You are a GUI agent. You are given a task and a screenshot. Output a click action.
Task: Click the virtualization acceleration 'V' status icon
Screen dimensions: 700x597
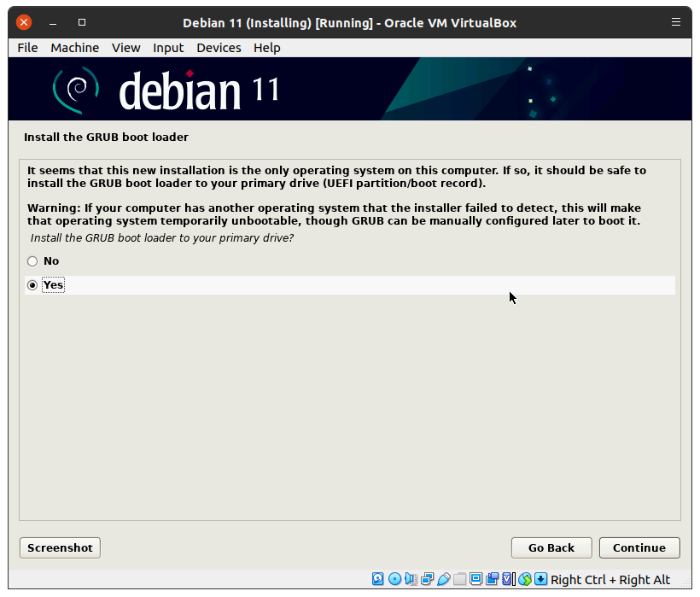click(508, 579)
